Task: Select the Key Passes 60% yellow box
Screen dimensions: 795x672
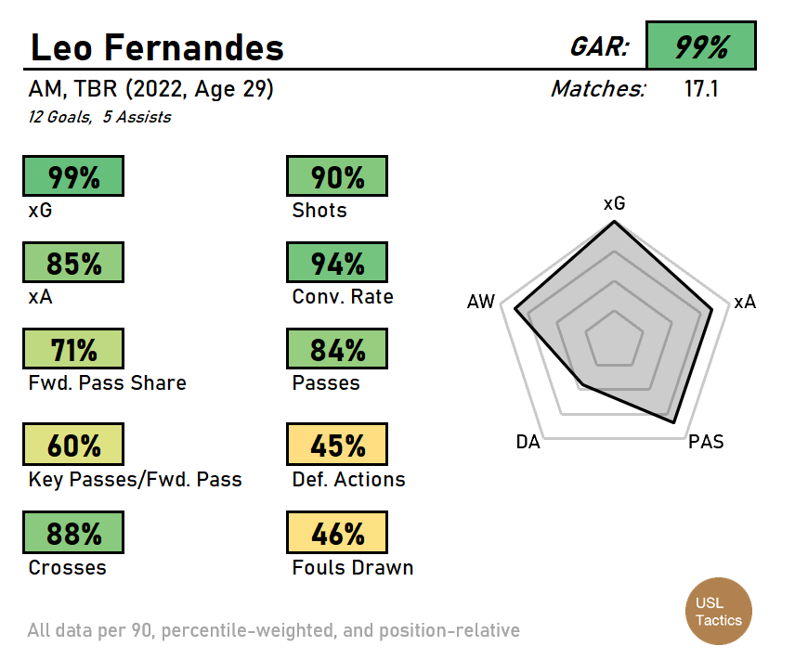Action: pos(73,446)
